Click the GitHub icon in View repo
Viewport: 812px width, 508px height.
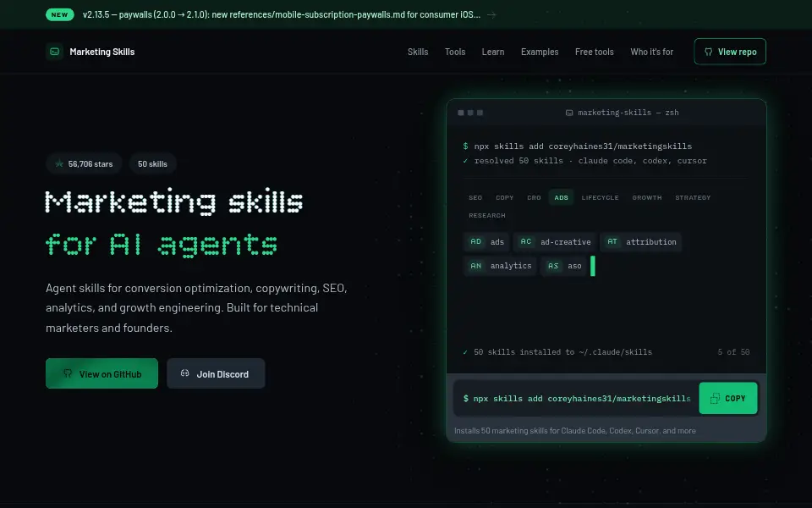click(709, 52)
